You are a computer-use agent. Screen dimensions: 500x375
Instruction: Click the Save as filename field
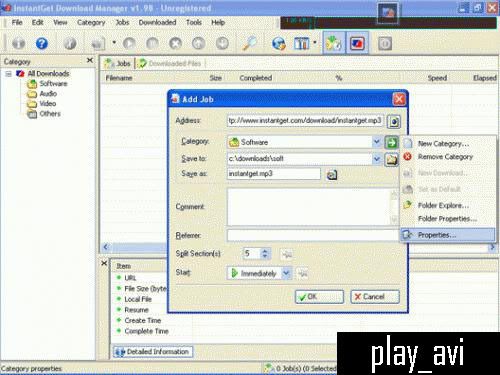point(273,174)
